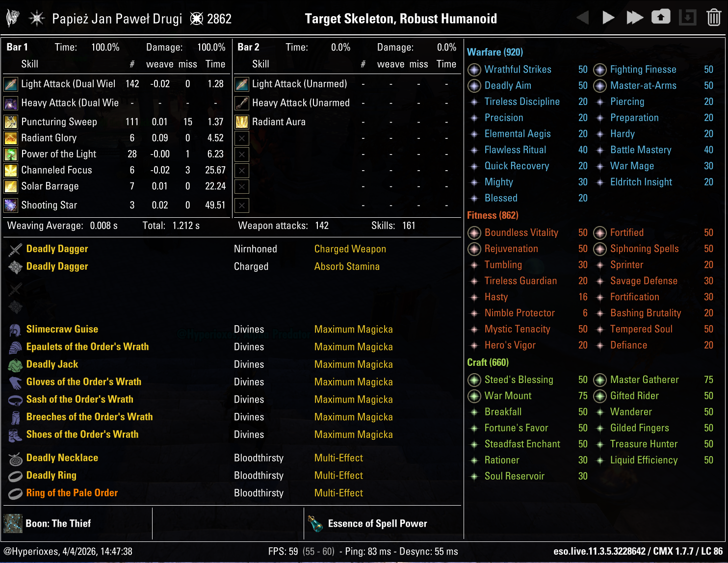Toggle the Wrathful Strikes slotted star

tap(474, 70)
